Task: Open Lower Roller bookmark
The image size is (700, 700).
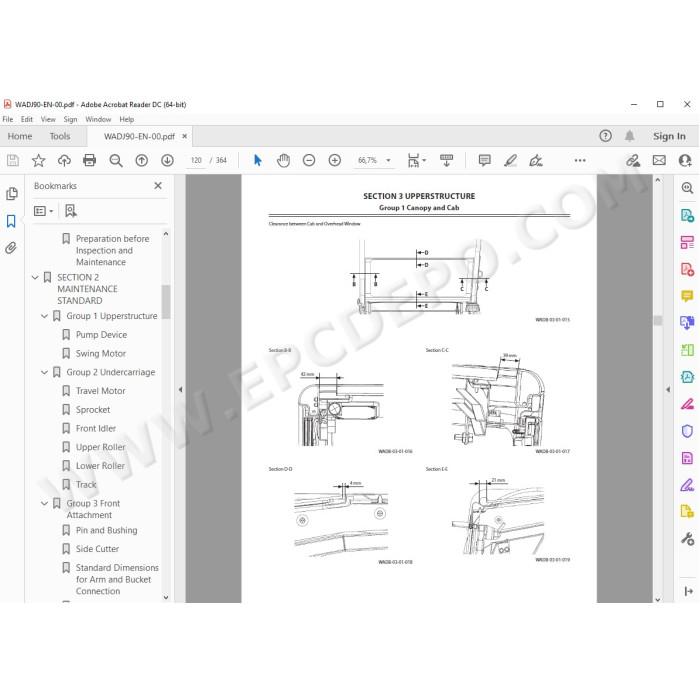Action: point(100,466)
